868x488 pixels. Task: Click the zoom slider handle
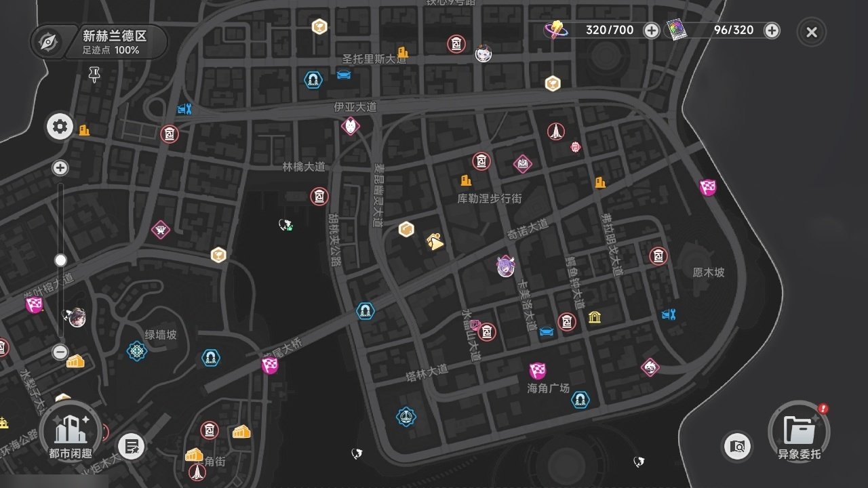click(60, 260)
